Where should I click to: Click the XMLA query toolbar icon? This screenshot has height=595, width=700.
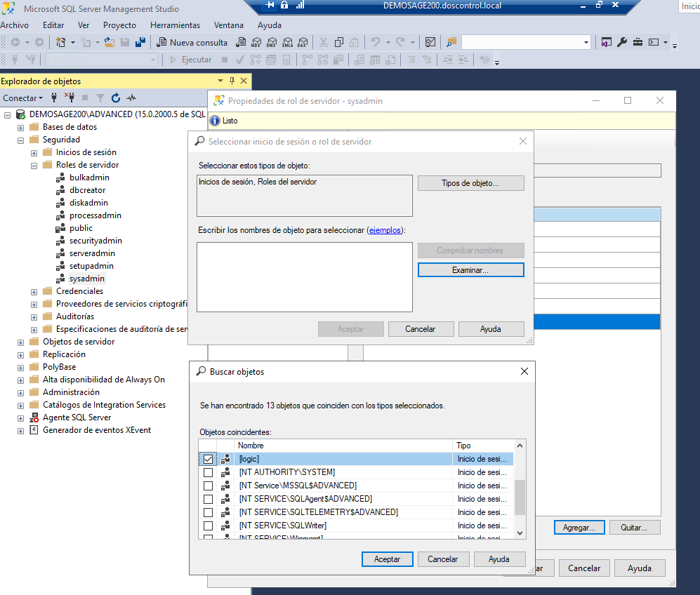point(287,42)
